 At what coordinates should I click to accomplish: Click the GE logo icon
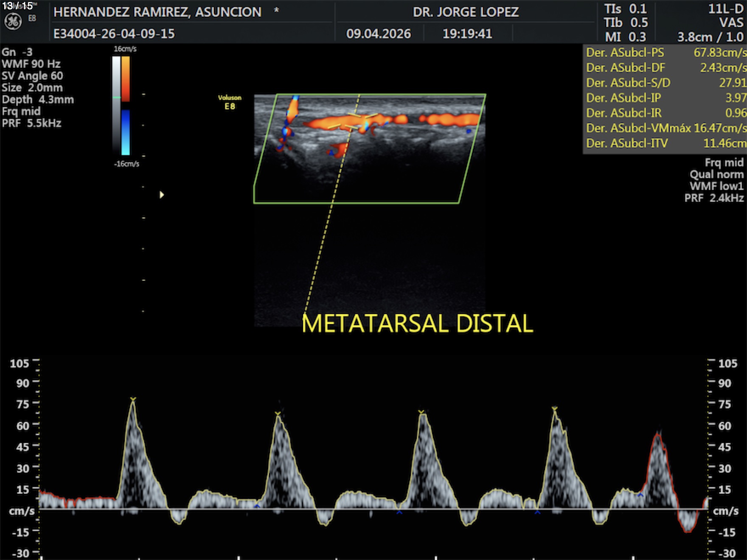[x=13, y=22]
